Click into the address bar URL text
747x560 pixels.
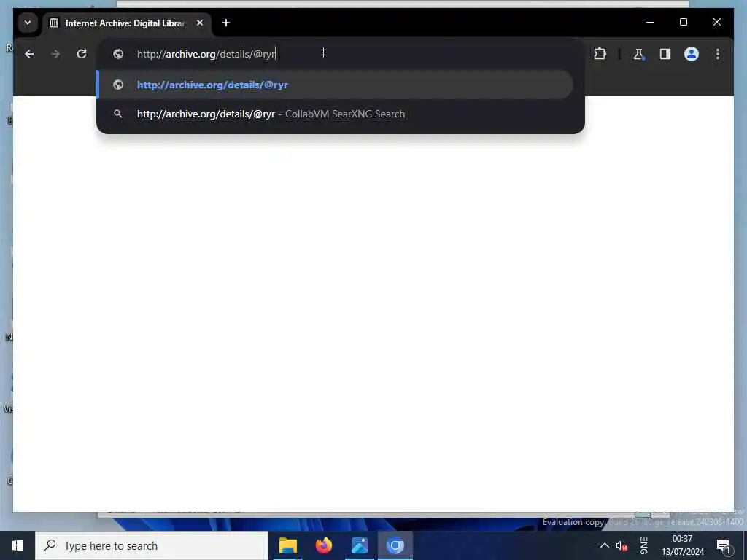coord(206,54)
